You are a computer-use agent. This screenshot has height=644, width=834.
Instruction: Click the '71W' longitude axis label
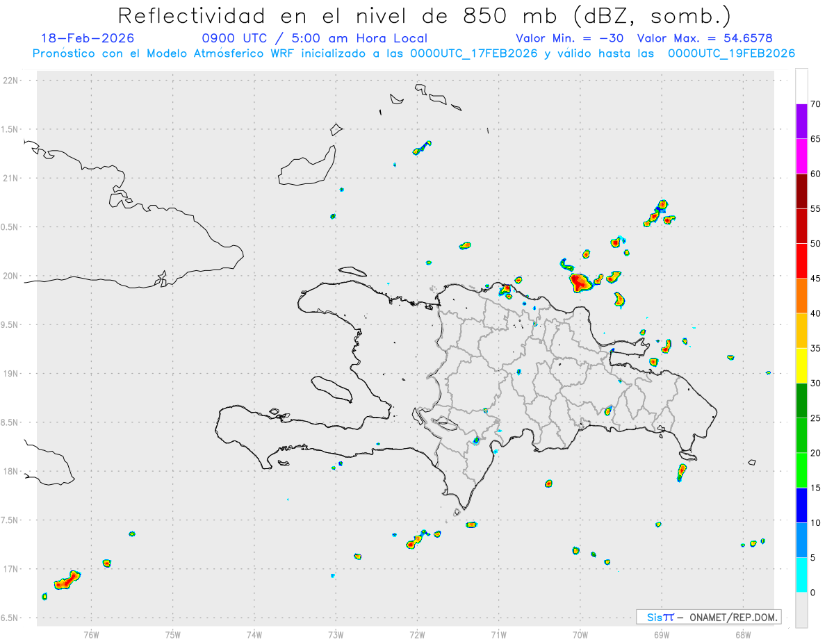tap(498, 634)
